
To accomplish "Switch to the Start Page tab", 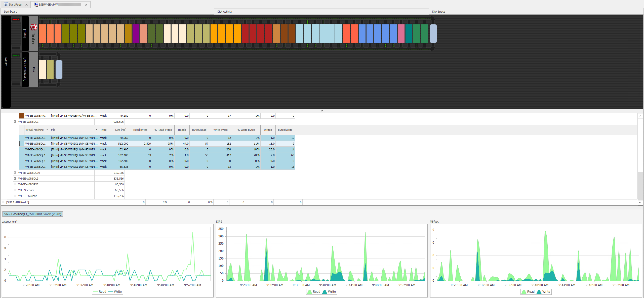I will point(14,4).
